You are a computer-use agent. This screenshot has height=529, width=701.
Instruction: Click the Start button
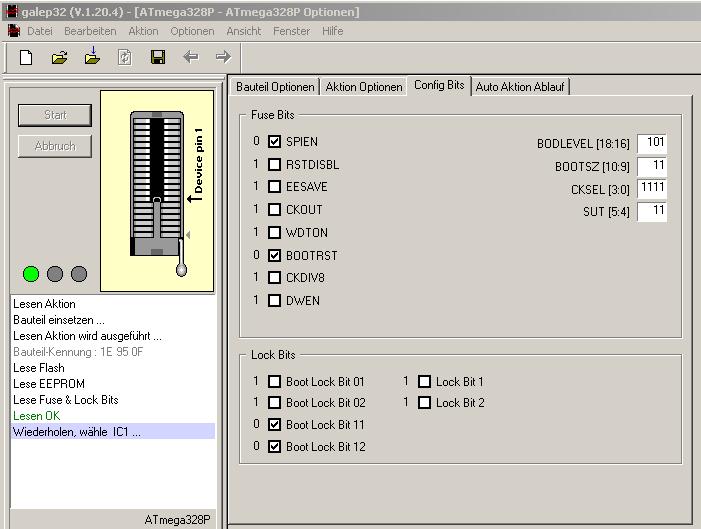[55, 115]
